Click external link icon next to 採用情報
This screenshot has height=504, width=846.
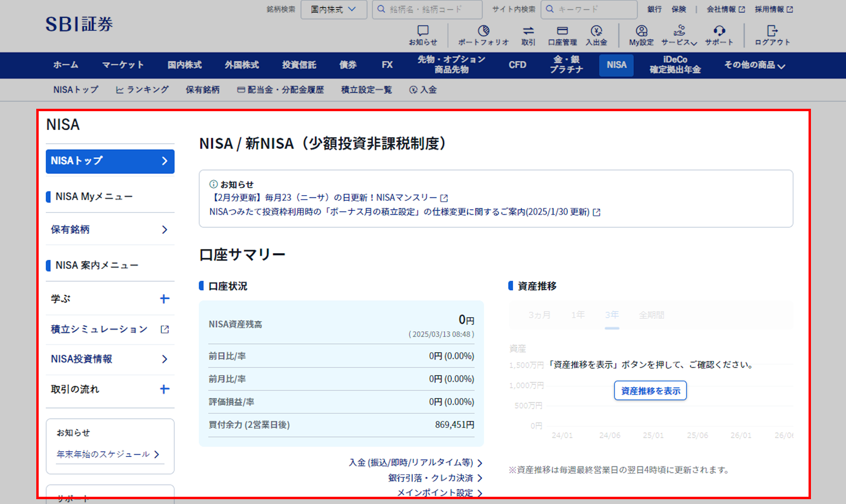790,10
